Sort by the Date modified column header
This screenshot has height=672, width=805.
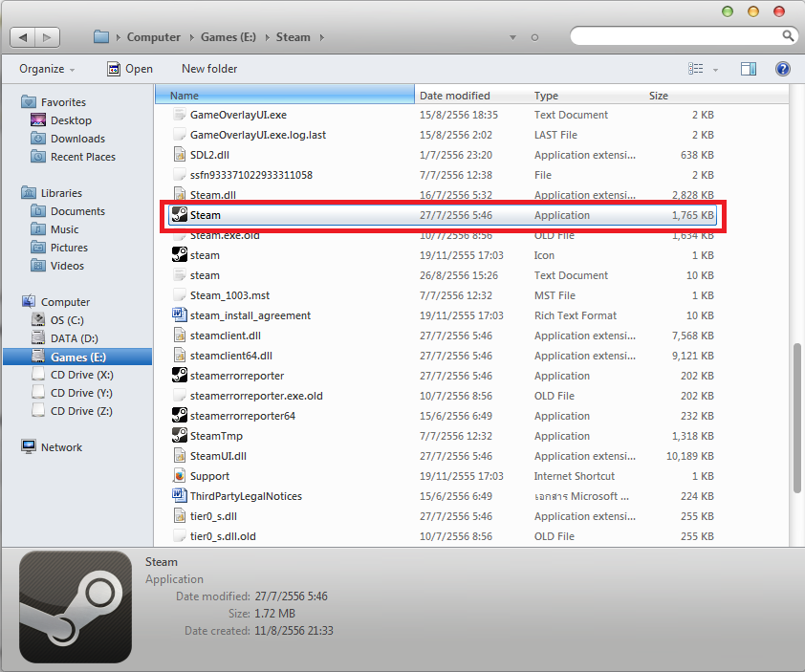tap(471, 96)
